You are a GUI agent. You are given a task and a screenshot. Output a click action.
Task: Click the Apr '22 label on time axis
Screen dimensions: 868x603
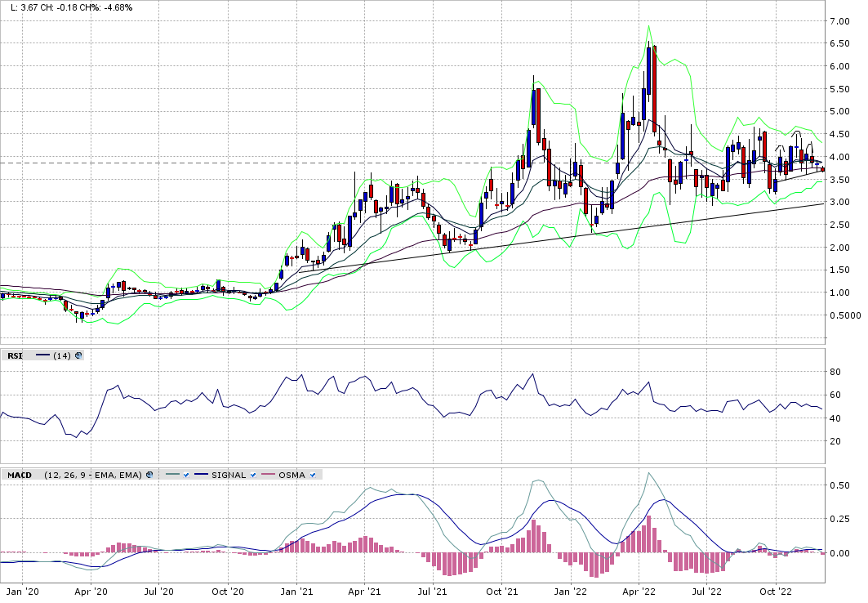pyautogui.click(x=640, y=591)
